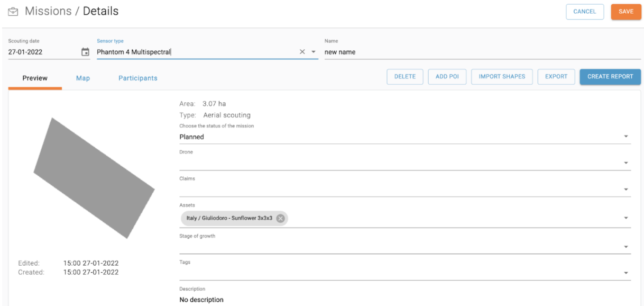Viewport: 644px width, 306px height.
Task: Click the gray field shape preview
Action: (x=94, y=178)
